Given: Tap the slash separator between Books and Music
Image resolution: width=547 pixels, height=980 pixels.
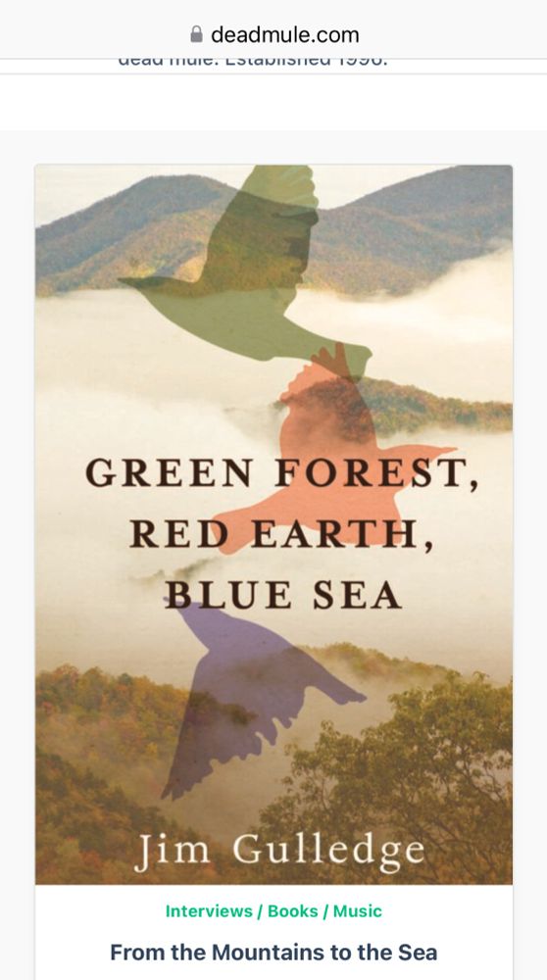Looking at the screenshot, I should tap(325, 911).
